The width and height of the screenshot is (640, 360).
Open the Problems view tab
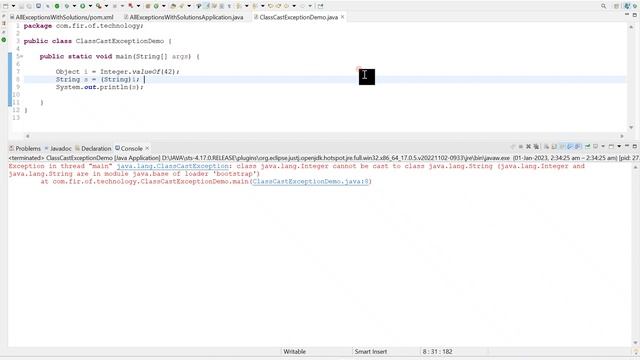tap(25, 148)
